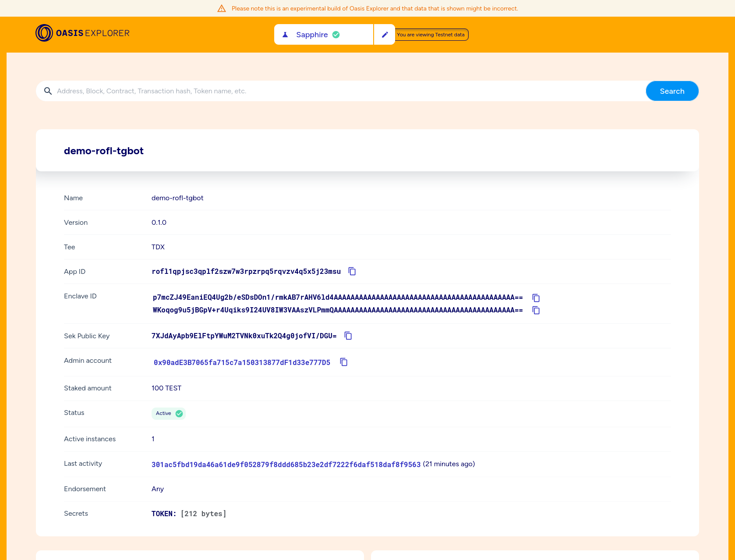The image size is (735, 560).
Task: Click the Testnet data notice label
Action: [x=431, y=35]
